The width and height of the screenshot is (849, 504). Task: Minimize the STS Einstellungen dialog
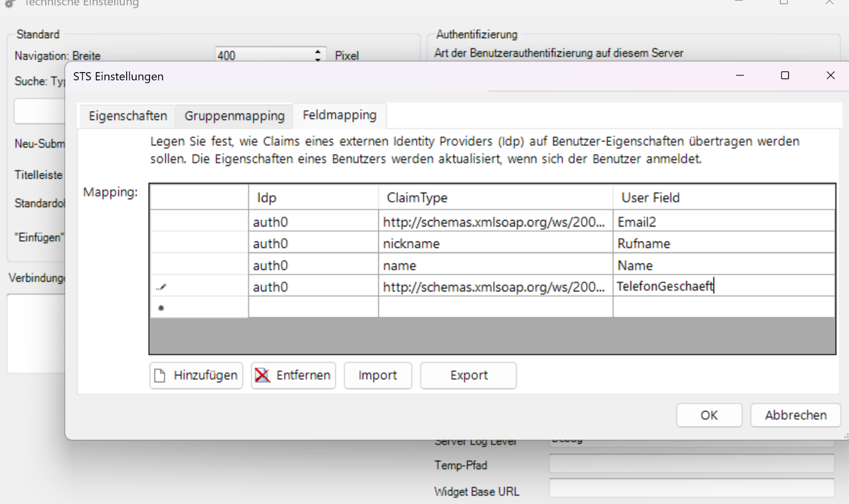(x=740, y=75)
